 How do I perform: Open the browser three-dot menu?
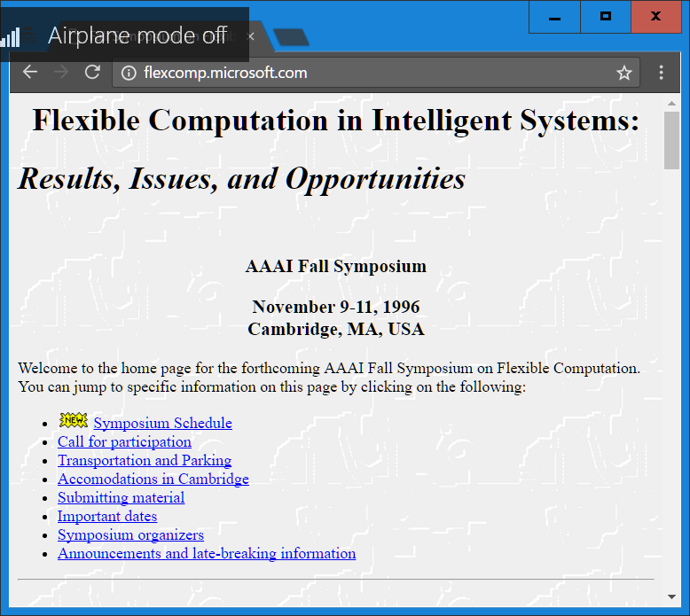pos(661,73)
